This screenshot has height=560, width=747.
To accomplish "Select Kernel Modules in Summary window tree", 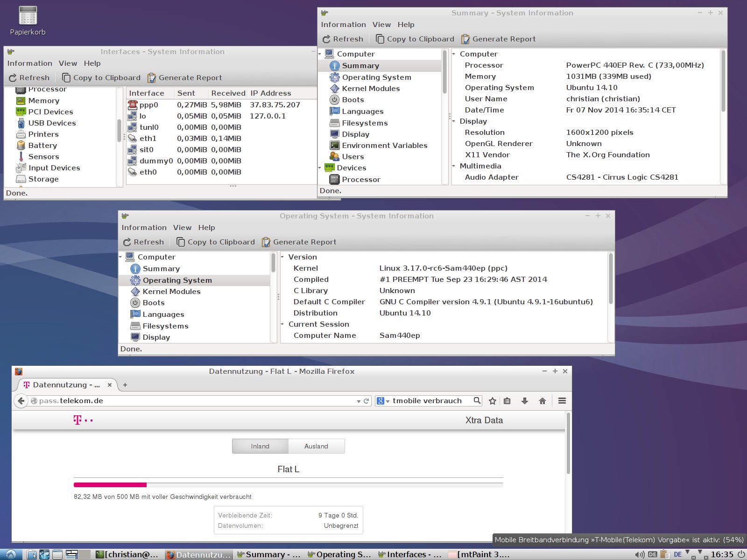I will coord(371,89).
